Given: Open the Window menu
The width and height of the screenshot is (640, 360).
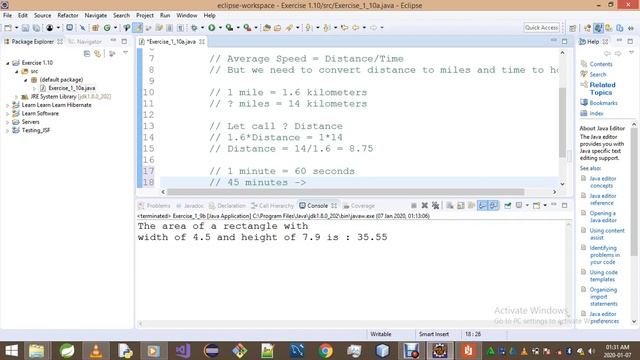Looking at the screenshot, I should 187,16.
